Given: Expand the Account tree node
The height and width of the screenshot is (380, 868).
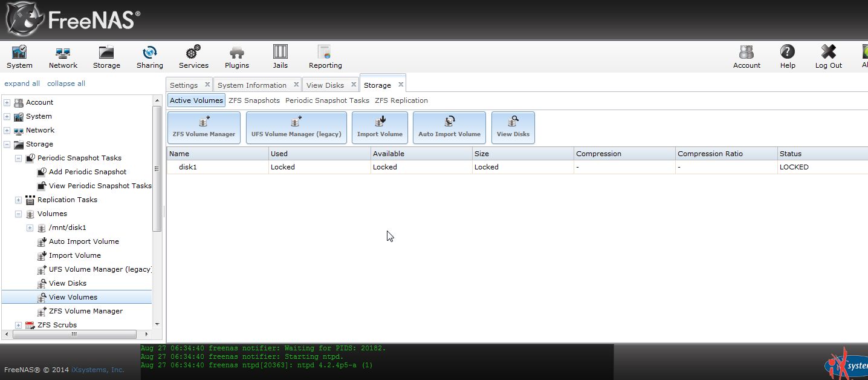Looking at the screenshot, I should 7,102.
